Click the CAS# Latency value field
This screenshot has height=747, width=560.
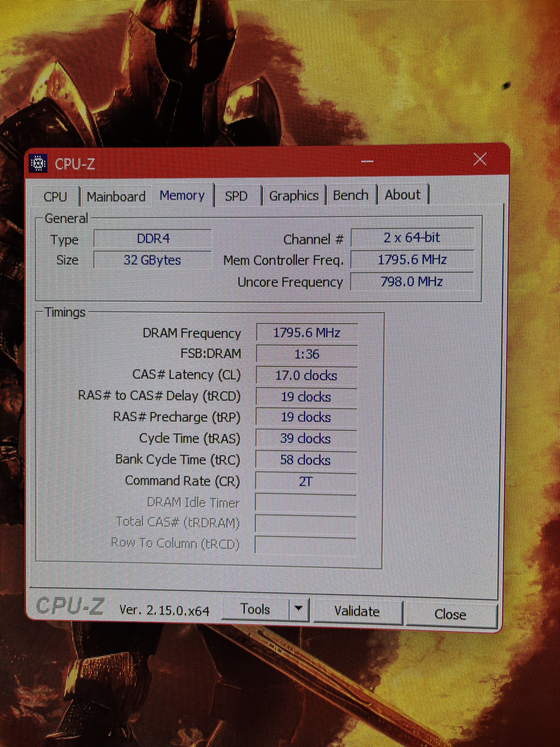[306, 376]
